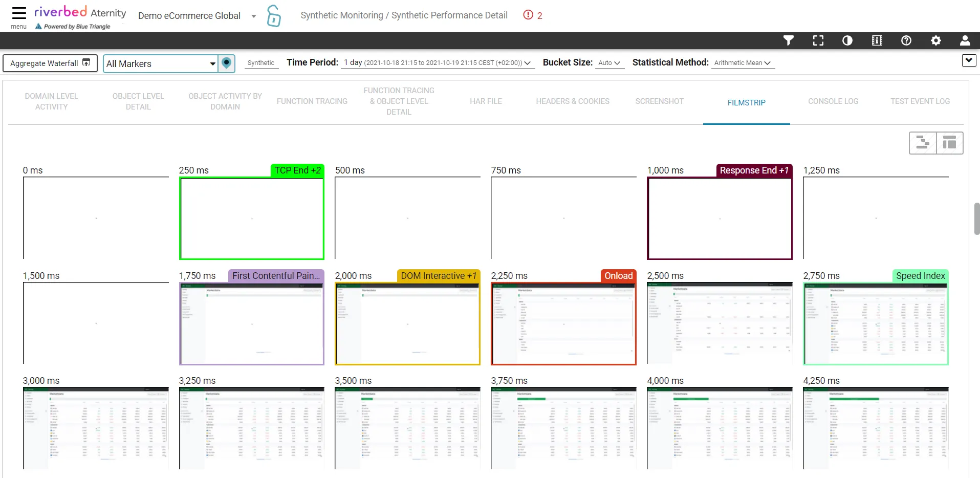Switch to waterfall overlay view icon
980x478 pixels.
click(x=923, y=143)
